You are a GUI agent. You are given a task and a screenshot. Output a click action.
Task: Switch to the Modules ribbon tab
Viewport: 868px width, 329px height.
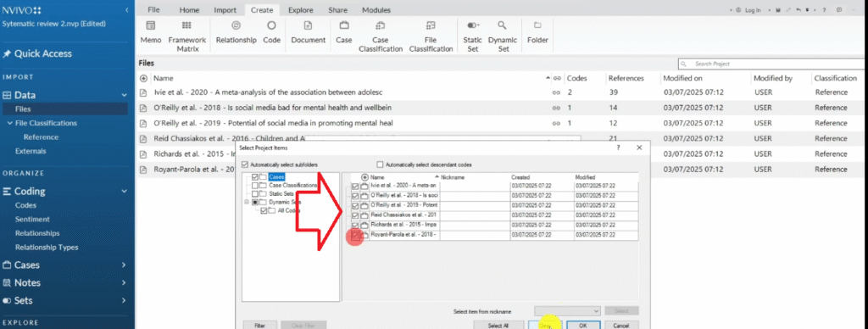click(x=376, y=10)
